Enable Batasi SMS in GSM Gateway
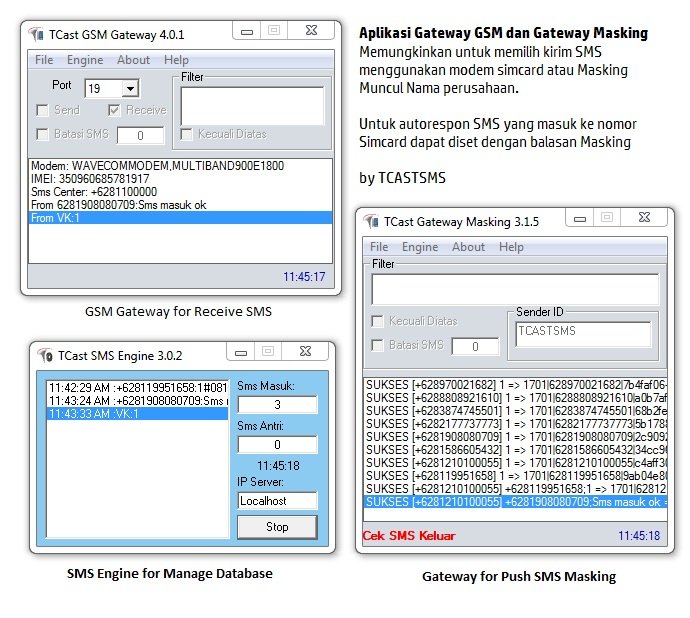This screenshot has width=690, height=618. click(42, 134)
